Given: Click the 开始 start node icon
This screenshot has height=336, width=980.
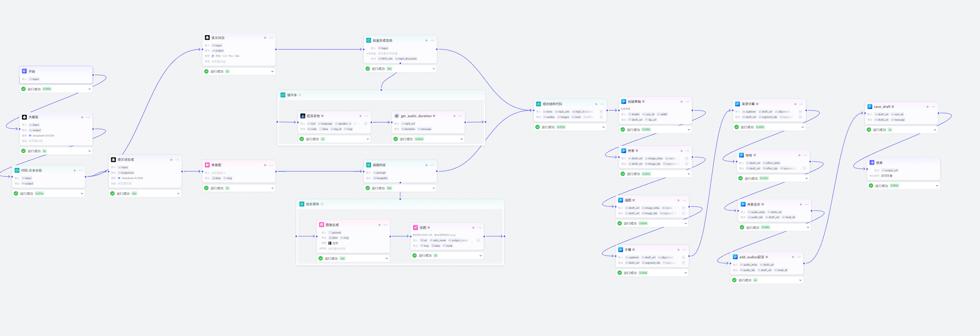Looking at the screenshot, I should point(24,71).
